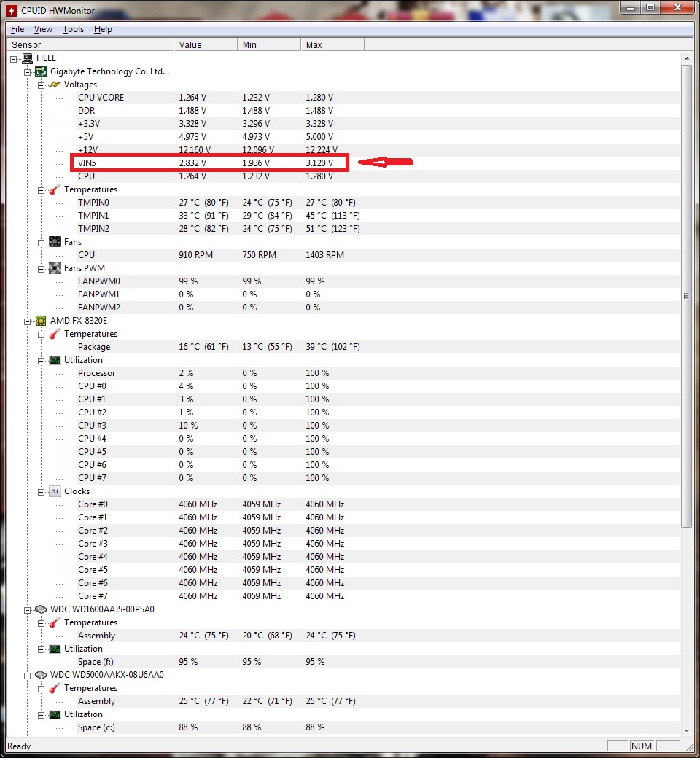Viewport: 700px width, 758px height.
Task: Select the FANPWM2 row
Action: click(378, 308)
